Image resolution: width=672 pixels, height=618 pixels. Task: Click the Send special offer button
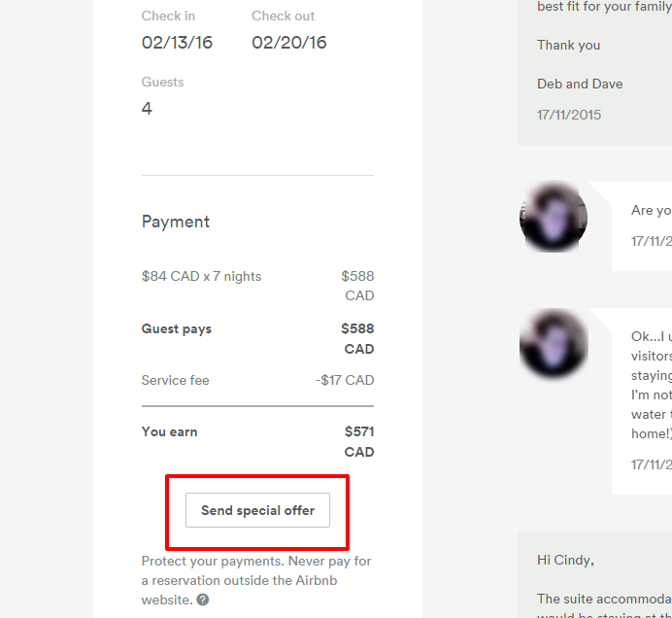257,510
